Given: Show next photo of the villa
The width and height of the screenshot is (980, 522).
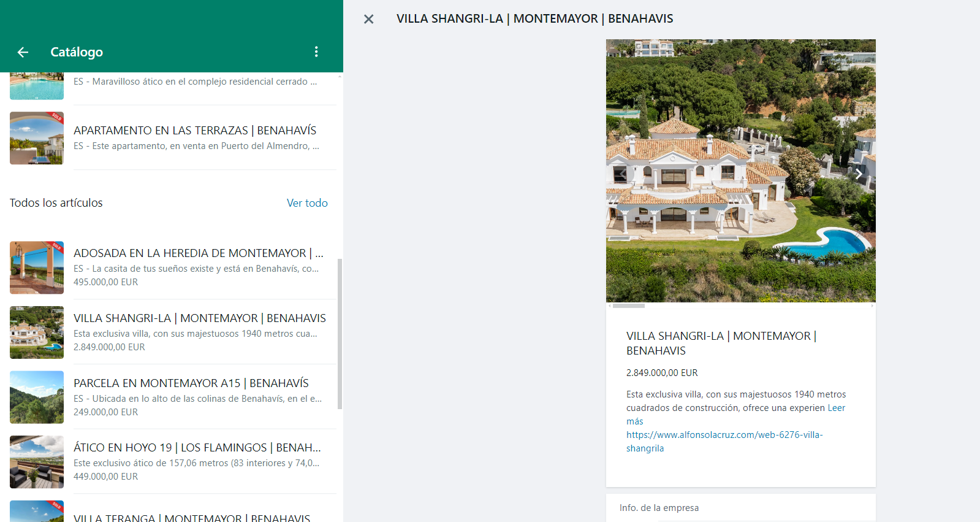Looking at the screenshot, I should [859, 174].
